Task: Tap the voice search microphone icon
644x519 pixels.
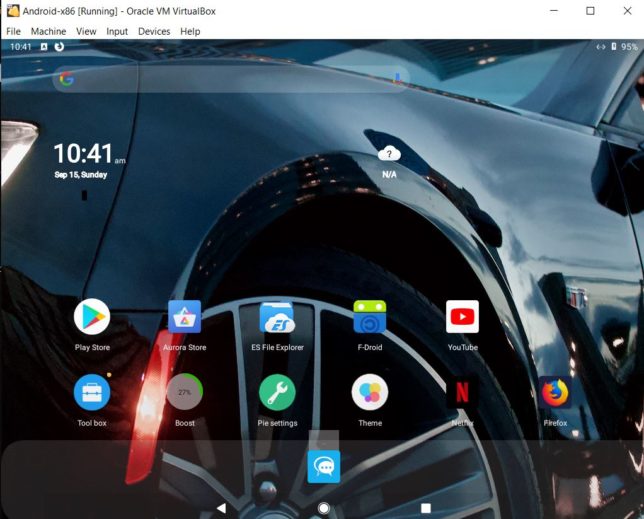Action: (x=397, y=79)
